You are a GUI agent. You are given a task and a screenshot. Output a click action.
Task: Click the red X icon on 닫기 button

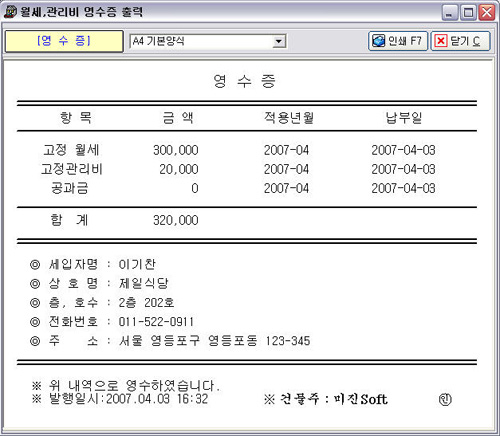[x=441, y=41]
